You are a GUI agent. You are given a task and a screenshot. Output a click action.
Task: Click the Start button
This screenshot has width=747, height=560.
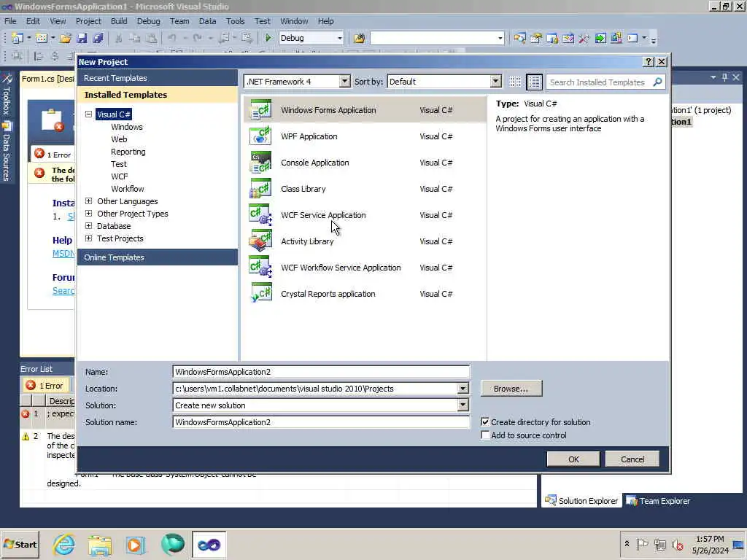pyautogui.click(x=20, y=545)
